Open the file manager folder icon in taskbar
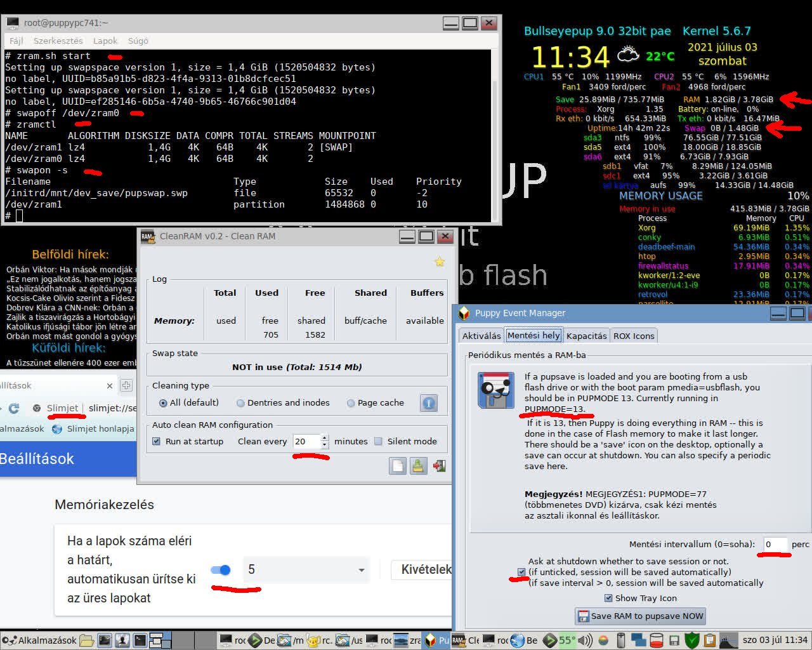The height and width of the screenshot is (650, 812). coord(87,640)
